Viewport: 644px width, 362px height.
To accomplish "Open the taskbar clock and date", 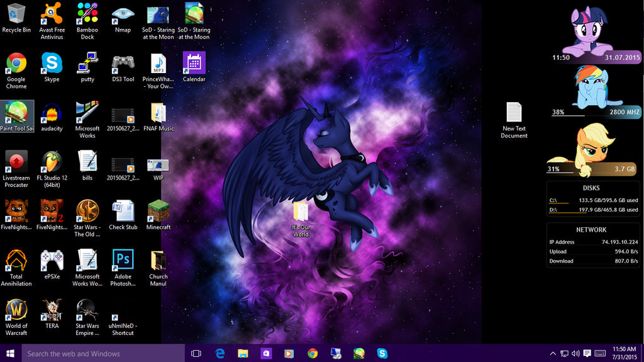I will [x=624, y=353].
